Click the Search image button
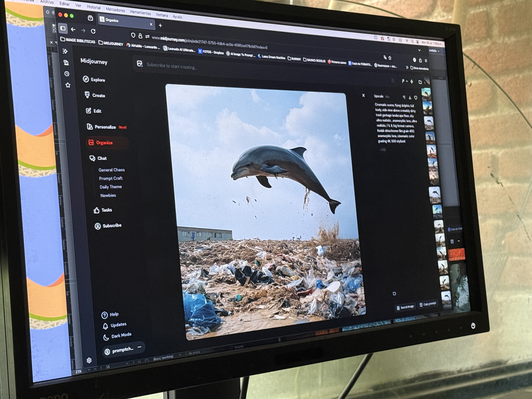Image resolution: width=532 pixels, height=399 pixels. (405, 307)
